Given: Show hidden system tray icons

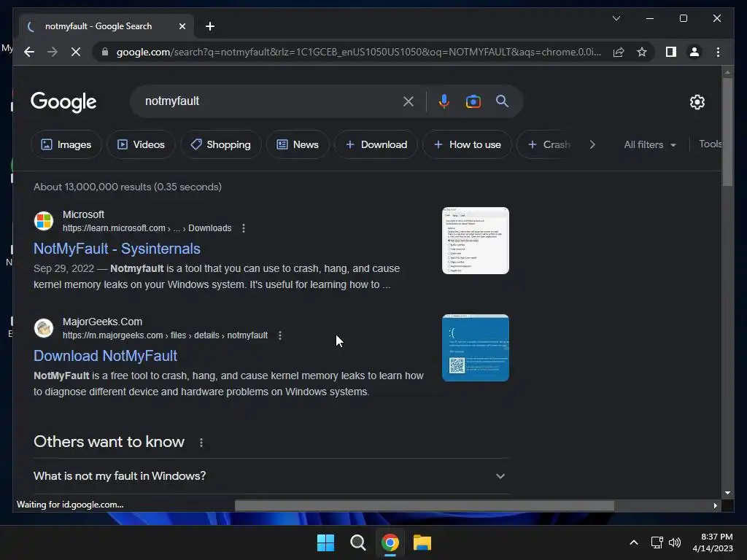Looking at the screenshot, I should [634, 542].
